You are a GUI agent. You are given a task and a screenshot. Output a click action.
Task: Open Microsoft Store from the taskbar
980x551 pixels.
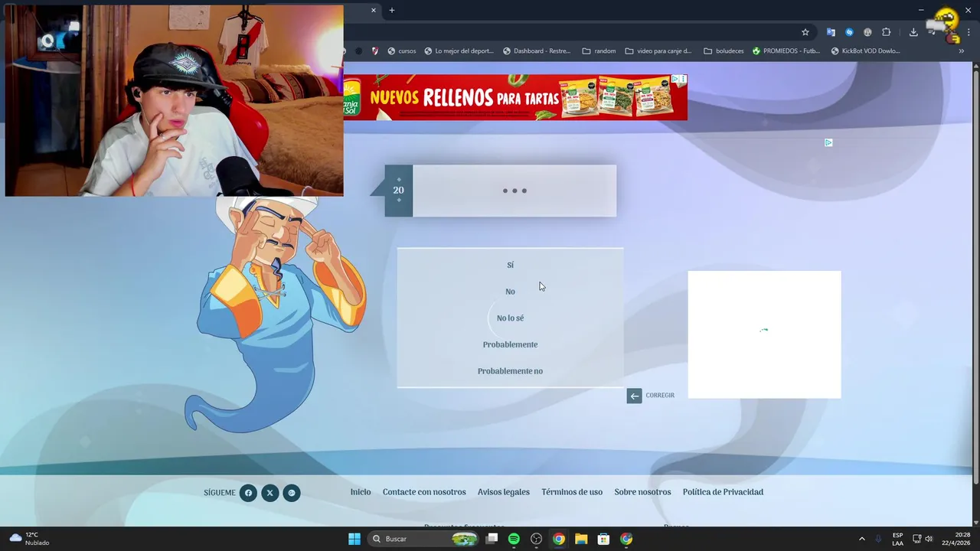click(603, 539)
